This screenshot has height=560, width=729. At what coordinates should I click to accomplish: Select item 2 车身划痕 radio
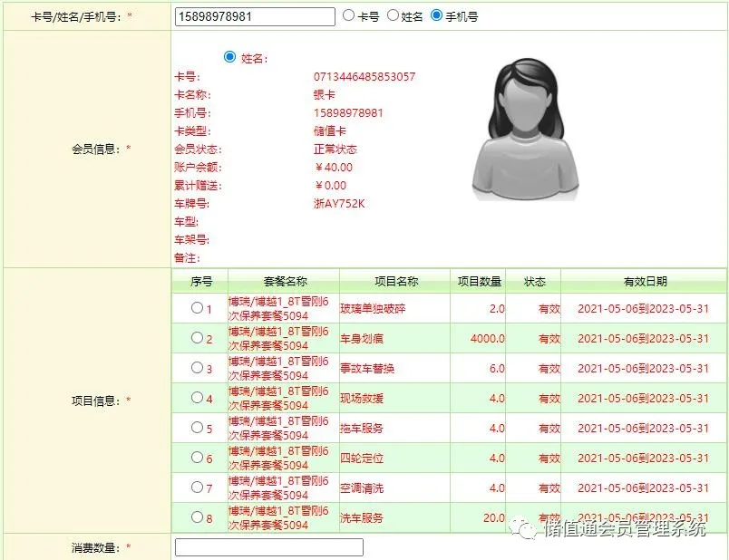tap(197, 338)
